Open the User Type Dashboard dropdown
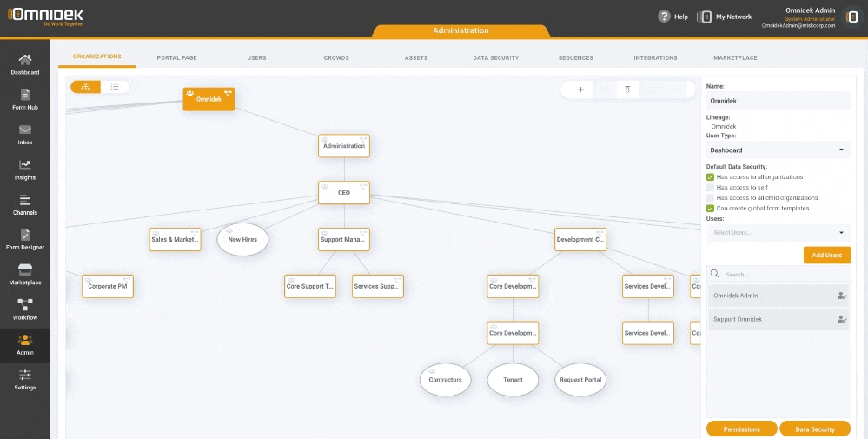The height and width of the screenshot is (439, 868). 779,150
